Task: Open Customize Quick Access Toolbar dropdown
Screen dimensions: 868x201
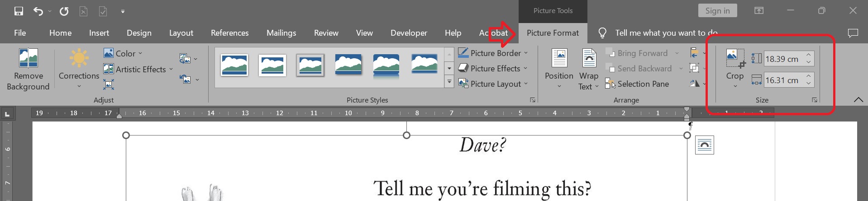Action: click(x=123, y=11)
